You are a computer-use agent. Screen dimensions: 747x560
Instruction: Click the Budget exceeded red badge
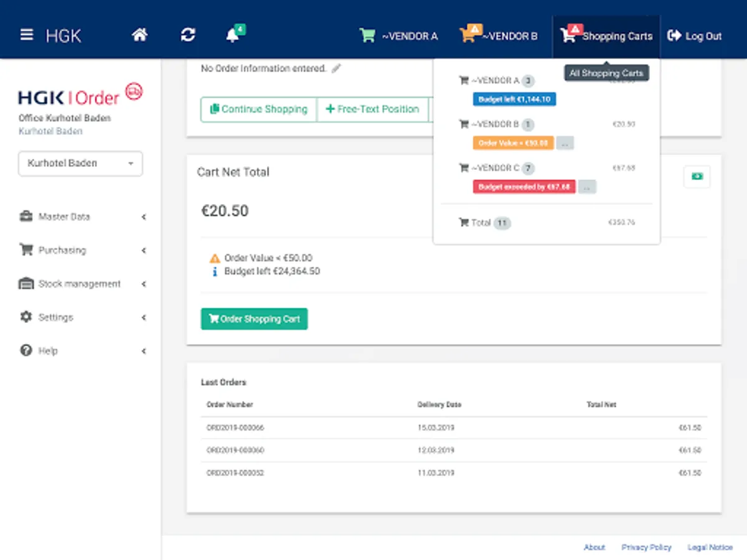tap(524, 187)
